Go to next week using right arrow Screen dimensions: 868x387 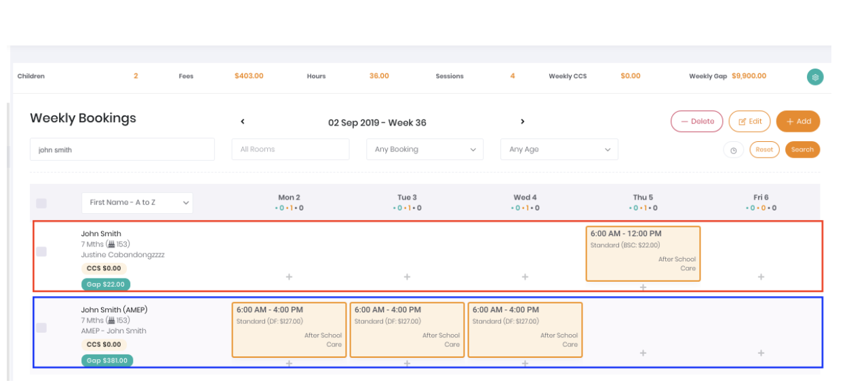pos(522,122)
